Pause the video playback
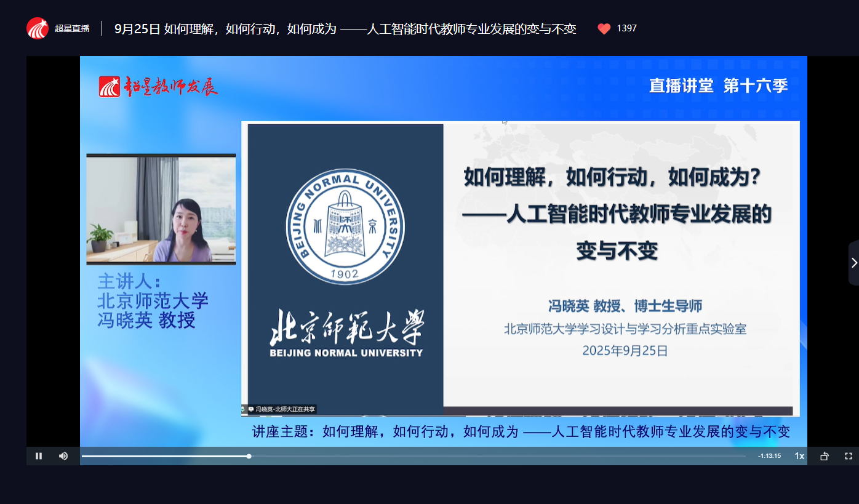The image size is (859, 504). click(39, 456)
